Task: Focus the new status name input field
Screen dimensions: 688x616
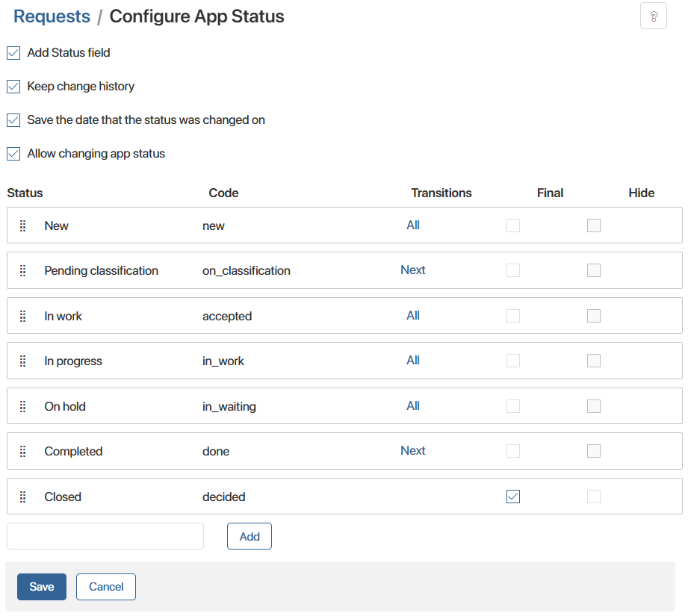Action: point(105,536)
